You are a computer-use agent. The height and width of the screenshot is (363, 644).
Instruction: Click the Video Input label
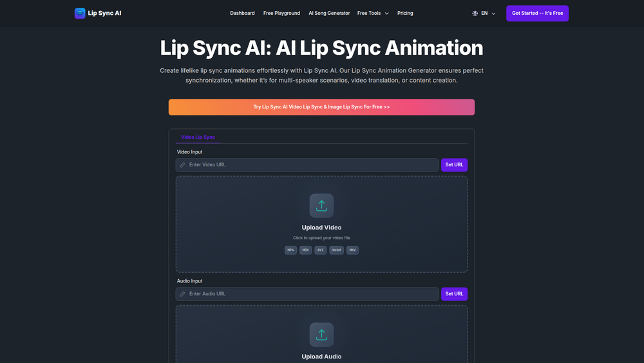pos(190,152)
